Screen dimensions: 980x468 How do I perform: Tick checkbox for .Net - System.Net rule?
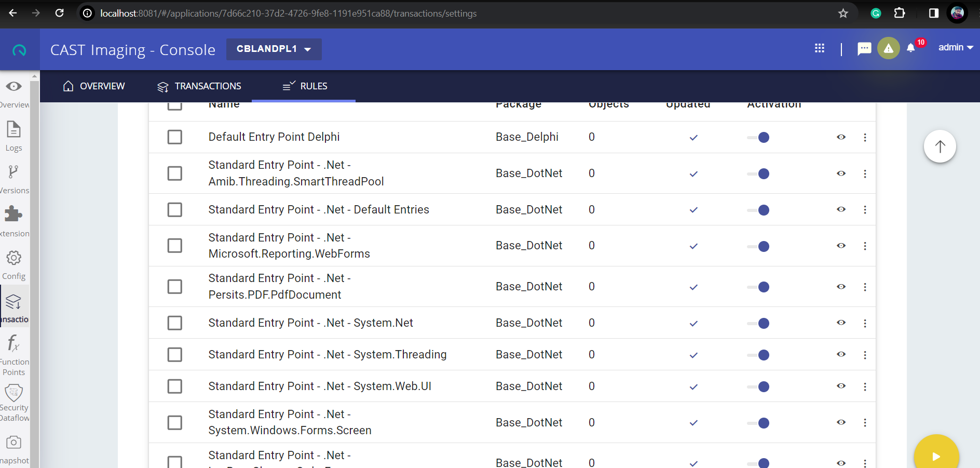click(175, 323)
